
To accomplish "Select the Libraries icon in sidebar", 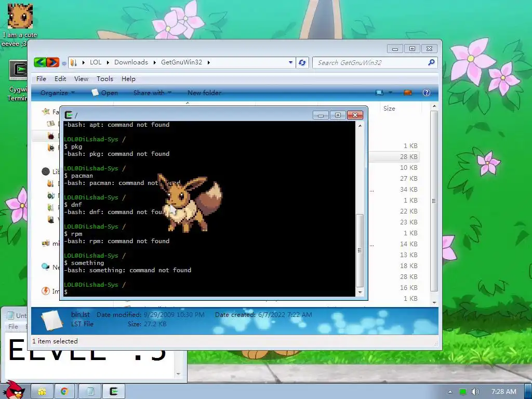I will [46, 171].
